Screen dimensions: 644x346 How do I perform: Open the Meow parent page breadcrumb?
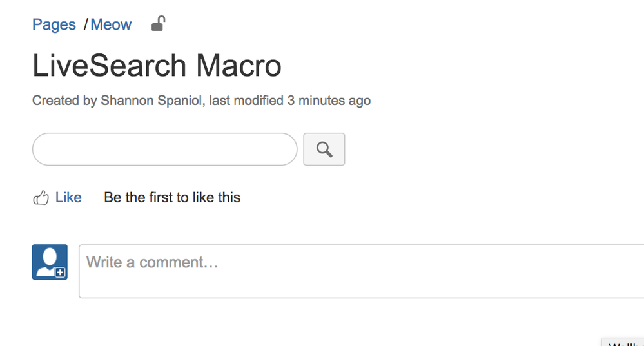click(111, 24)
